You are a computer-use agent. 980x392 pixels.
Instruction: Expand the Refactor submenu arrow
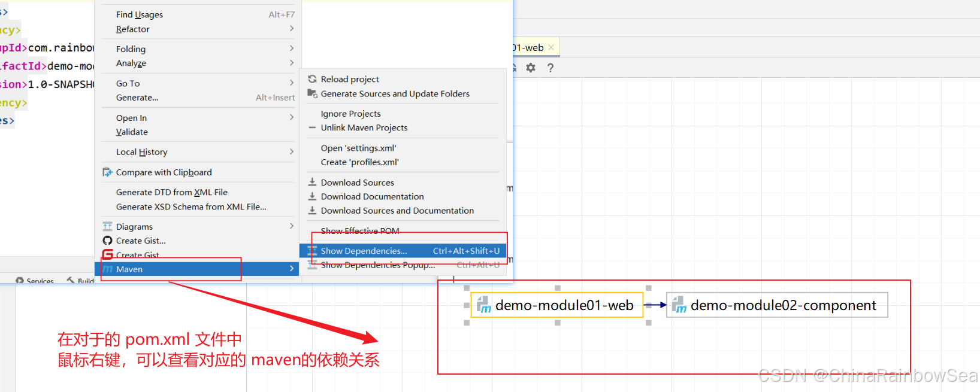point(292,29)
